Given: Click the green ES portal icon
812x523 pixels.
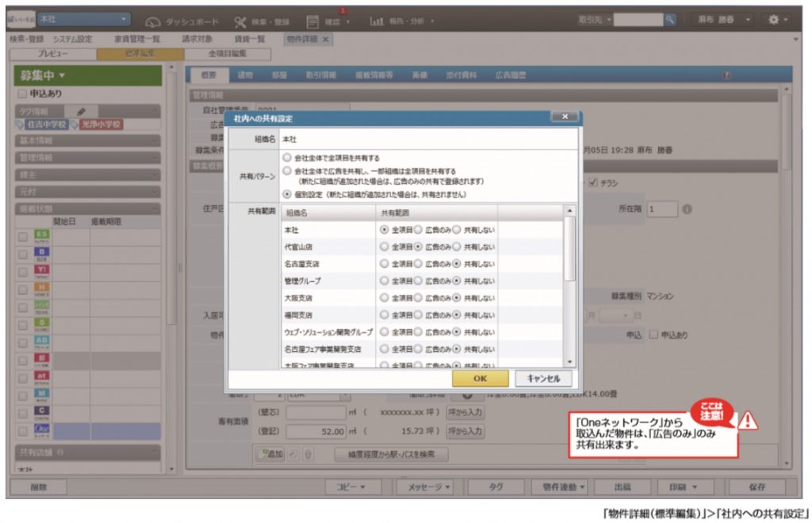Looking at the screenshot, I should pyautogui.click(x=41, y=236).
